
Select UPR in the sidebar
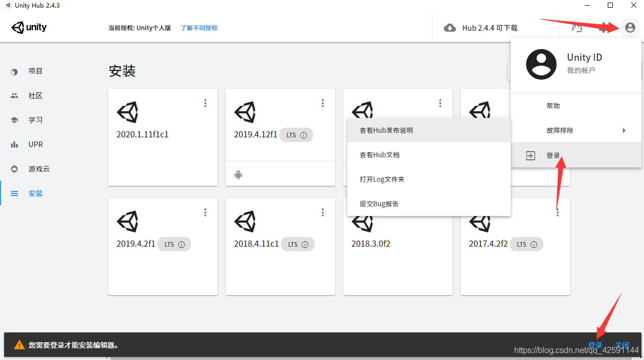pos(35,145)
